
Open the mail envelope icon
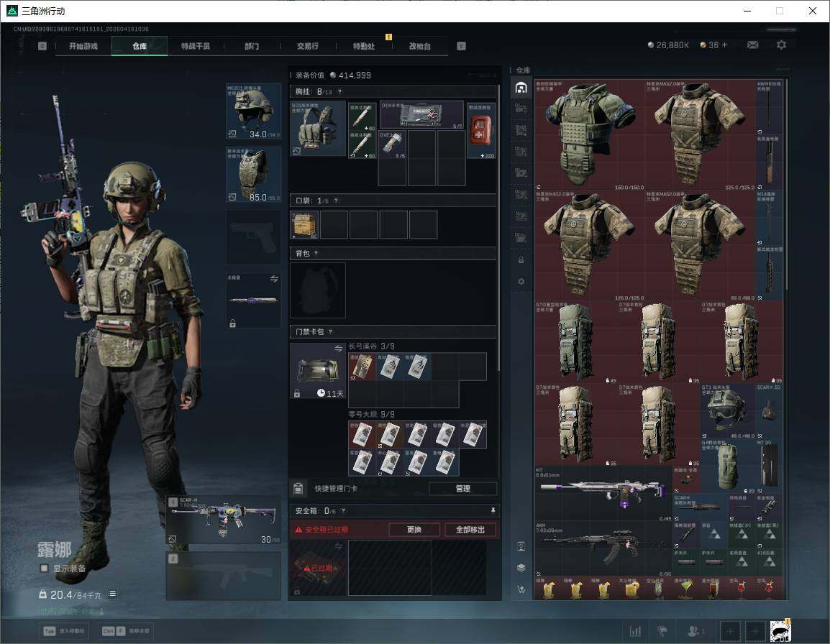[752, 45]
